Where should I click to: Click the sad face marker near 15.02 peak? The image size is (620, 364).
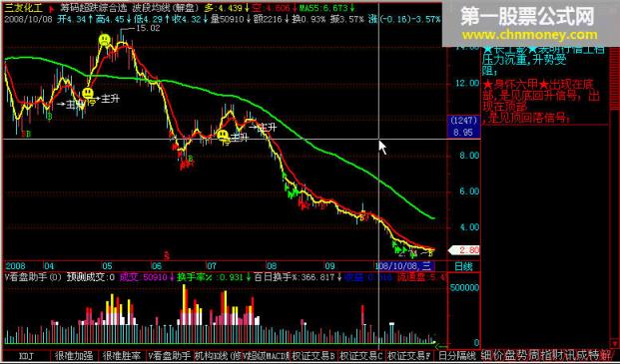pyautogui.click(x=105, y=40)
